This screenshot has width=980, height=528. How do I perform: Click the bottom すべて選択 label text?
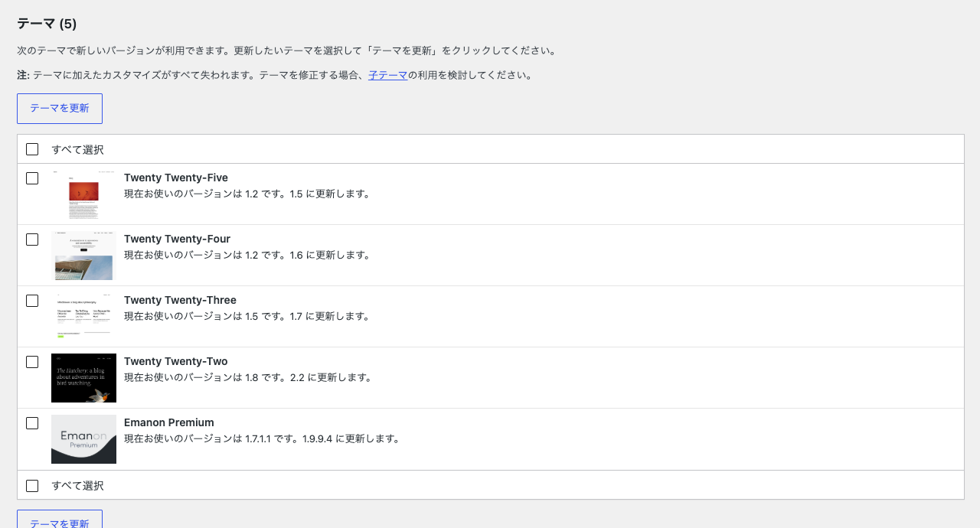77,486
